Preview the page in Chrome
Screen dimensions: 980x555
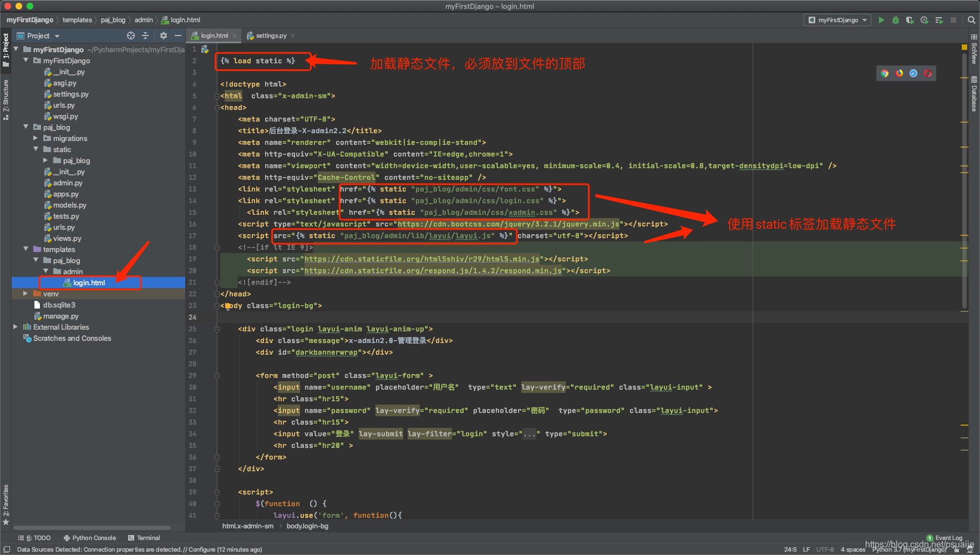pyautogui.click(x=885, y=73)
